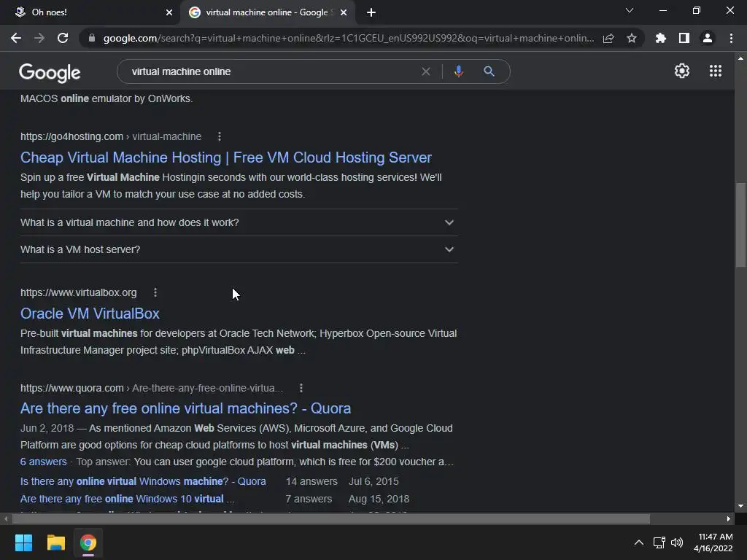Click the scroll-left arrow of horizontal scrollbar
This screenshot has width=747, height=560.
point(6,518)
